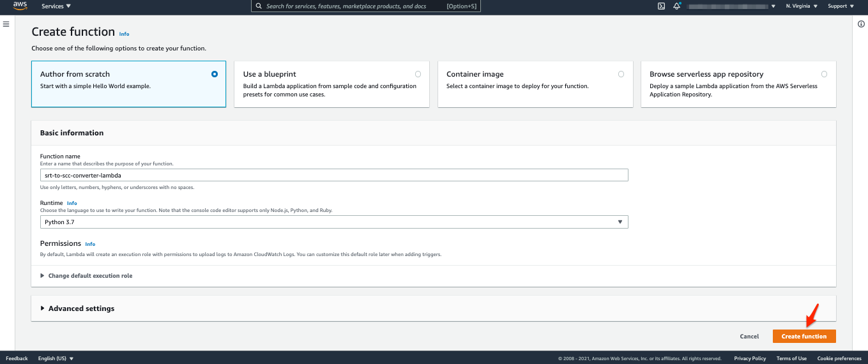Viewport: 868px width, 364px height.
Task: Click the Create function page title
Action: point(73,32)
